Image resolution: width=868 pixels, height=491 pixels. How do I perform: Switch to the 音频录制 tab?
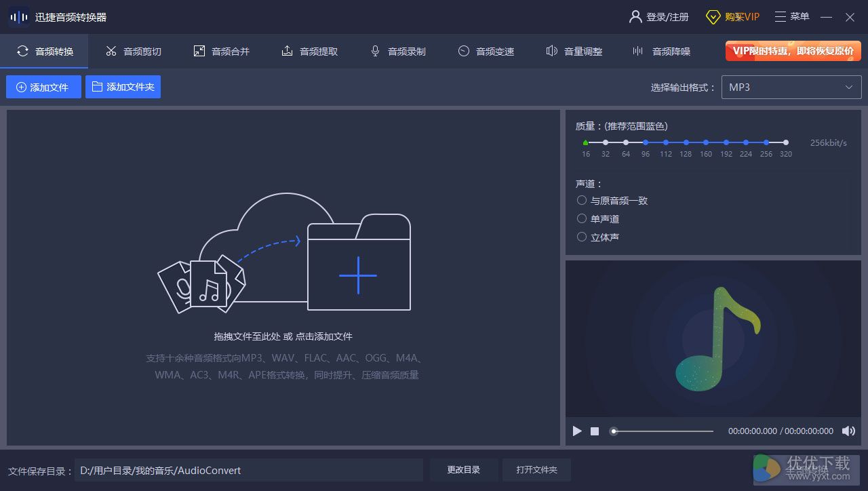coord(398,51)
